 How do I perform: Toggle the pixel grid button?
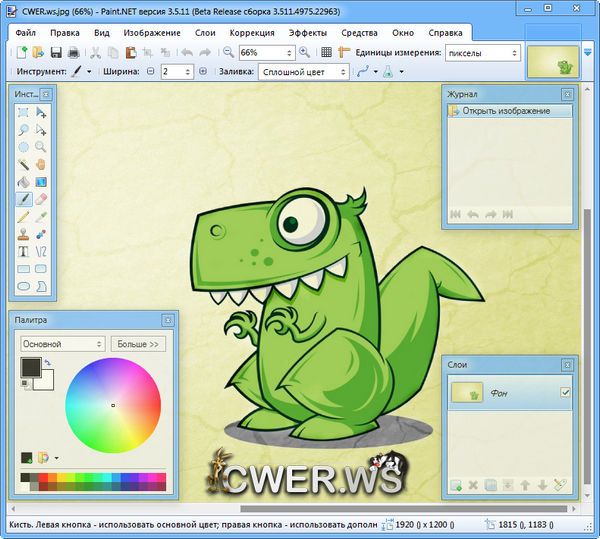326,52
